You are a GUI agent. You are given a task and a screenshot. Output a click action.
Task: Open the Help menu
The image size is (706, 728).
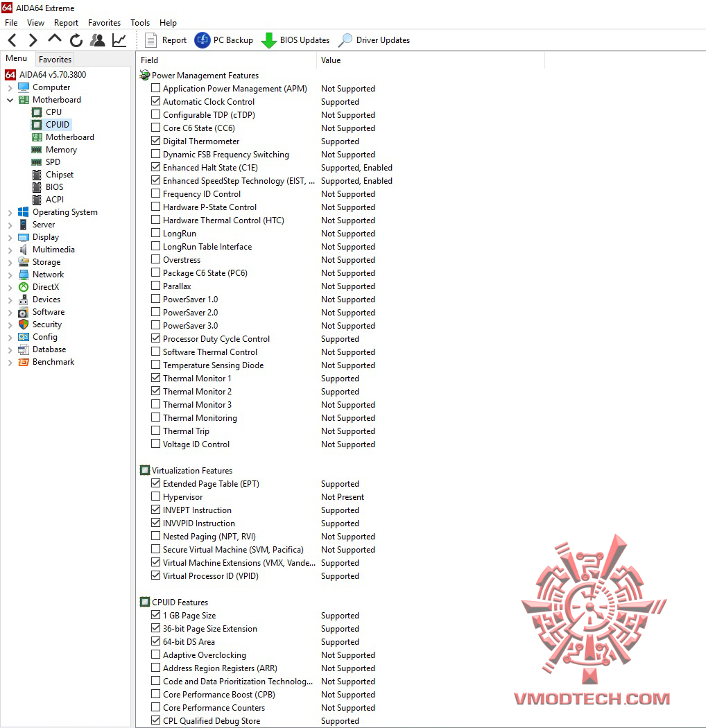coord(168,23)
